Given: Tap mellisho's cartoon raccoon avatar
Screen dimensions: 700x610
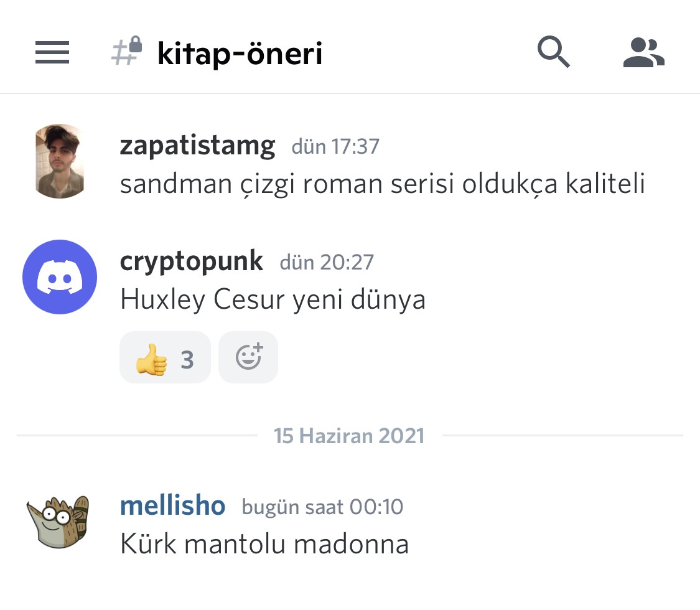Looking at the screenshot, I should pyautogui.click(x=58, y=522).
